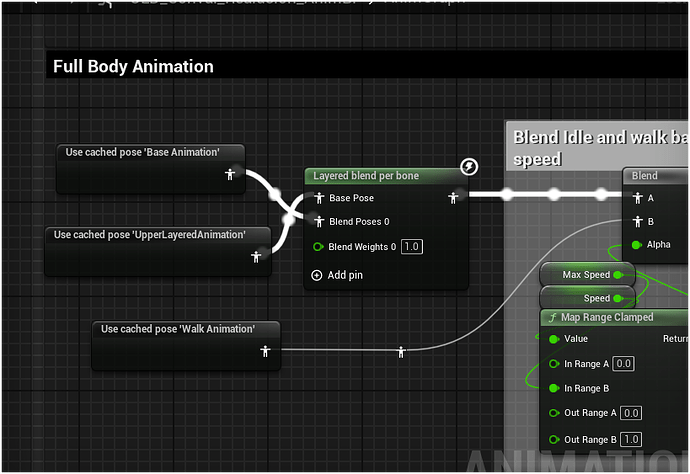This screenshot has width=690, height=474.
Task: Click the reroute pose node on Walk wire
Action: pos(401,352)
